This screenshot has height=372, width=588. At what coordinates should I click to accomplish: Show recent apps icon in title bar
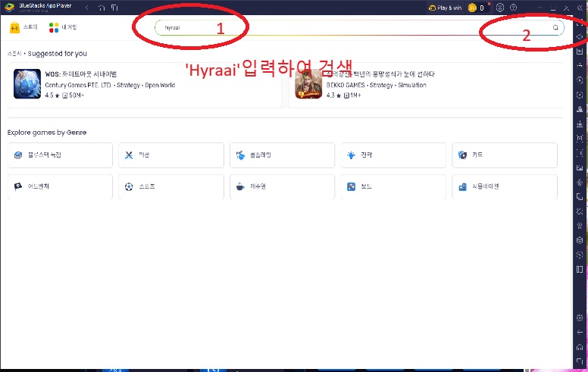tap(114, 8)
